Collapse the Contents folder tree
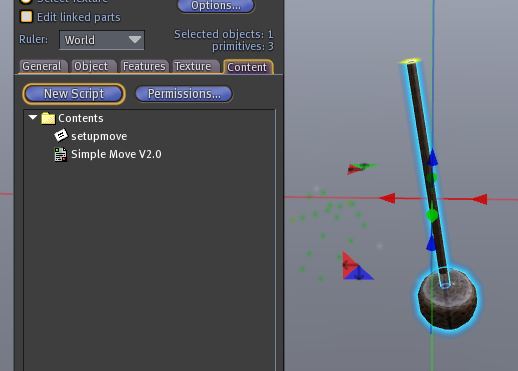This screenshot has height=371, width=518. pos(33,117)
